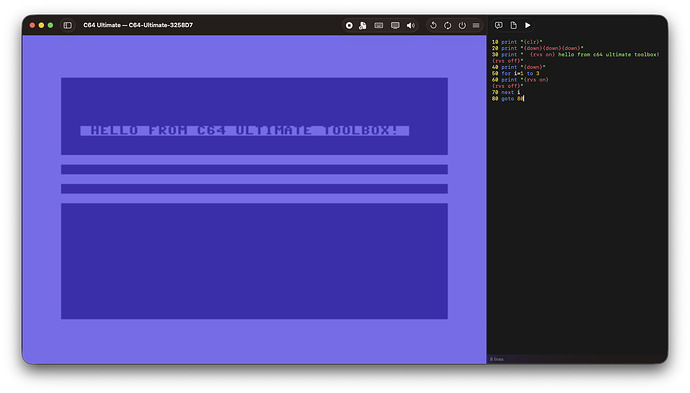Click the text speech-bubble icon in editor toolbar
690x393 pixels.
[x=499, y=25]
